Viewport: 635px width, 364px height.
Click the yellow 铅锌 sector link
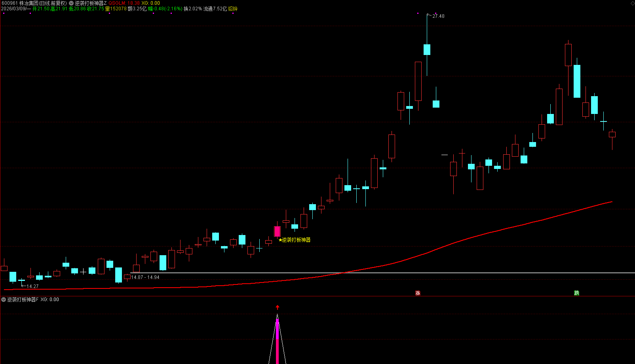(x=233, y=9)
